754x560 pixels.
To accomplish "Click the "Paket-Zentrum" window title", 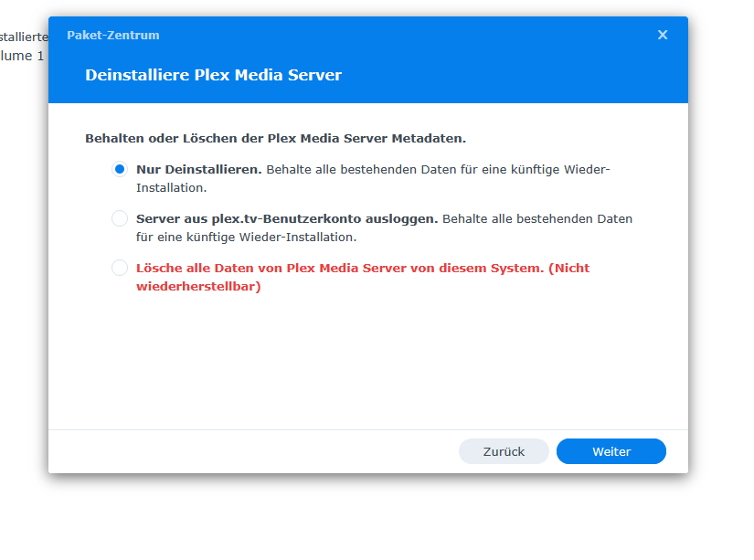I will click(x=113, y=36).
